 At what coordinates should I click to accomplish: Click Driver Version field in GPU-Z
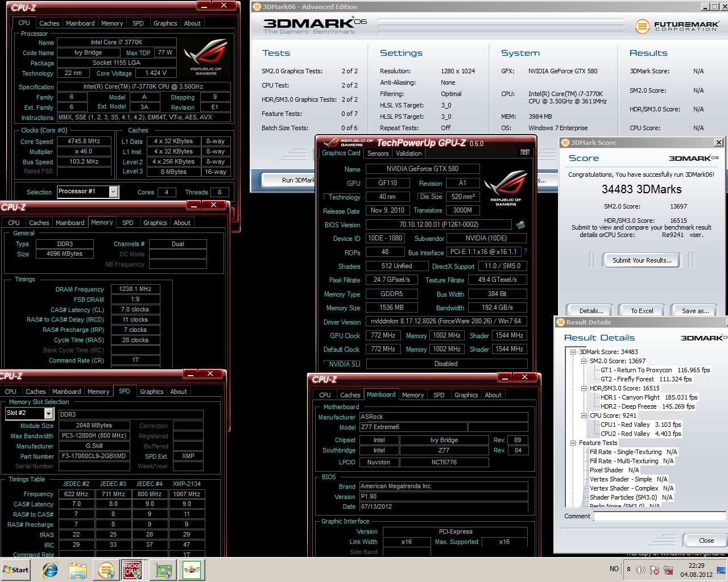[x=446, y=322]
